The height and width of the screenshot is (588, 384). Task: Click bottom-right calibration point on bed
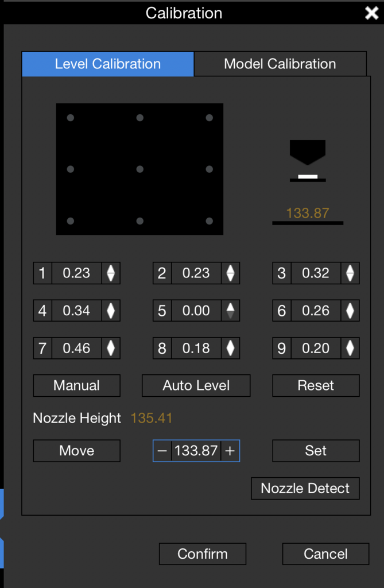210,221
